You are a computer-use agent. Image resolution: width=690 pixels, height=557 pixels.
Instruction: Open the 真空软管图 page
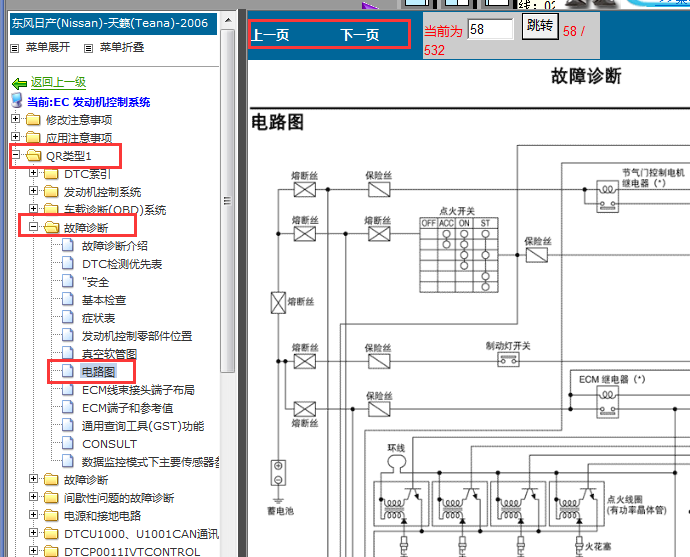pyautogui.click(x=110, y=354)
